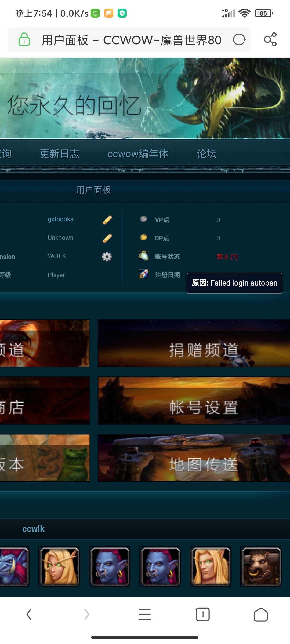Screen dimensions: 290x644
Task: Open the 捐赠频道 banner
Action: tap(194, 343)
